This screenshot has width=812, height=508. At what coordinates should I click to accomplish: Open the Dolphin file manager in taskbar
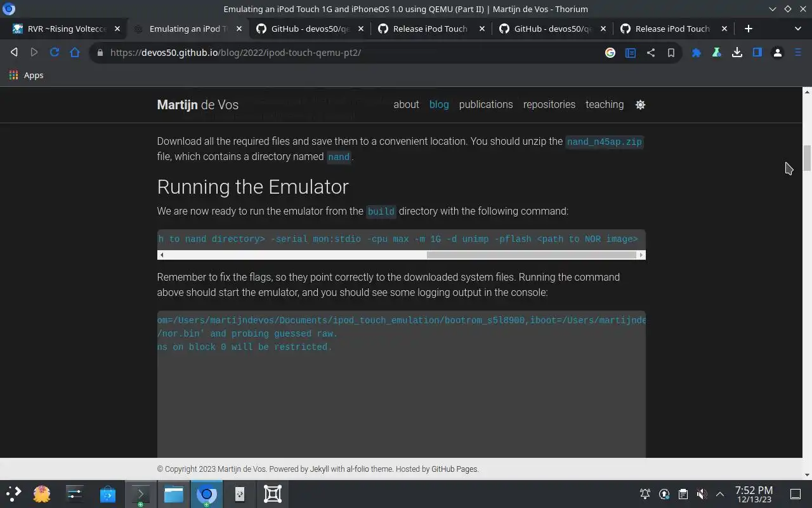pyautogui.click(x=174, y=493)
